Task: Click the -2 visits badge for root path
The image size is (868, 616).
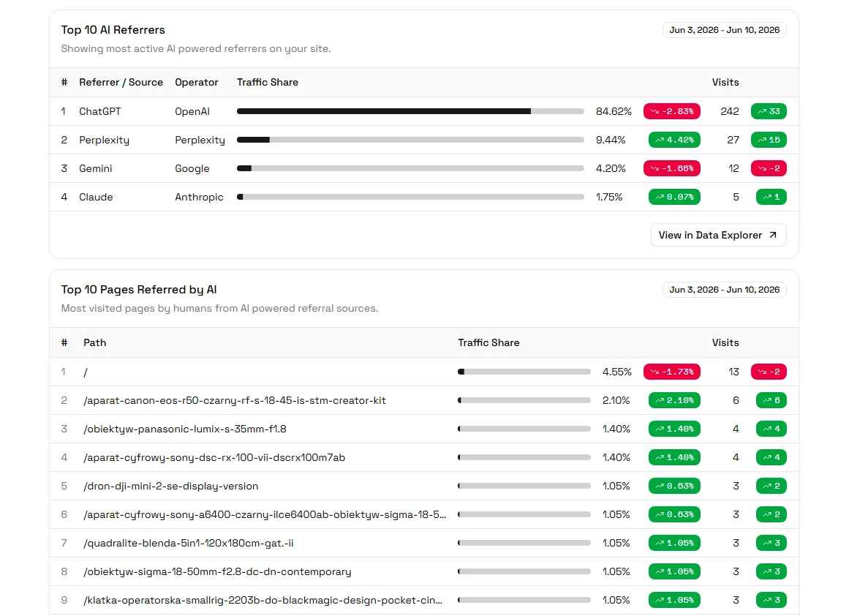Action: (x=769, y=372)
